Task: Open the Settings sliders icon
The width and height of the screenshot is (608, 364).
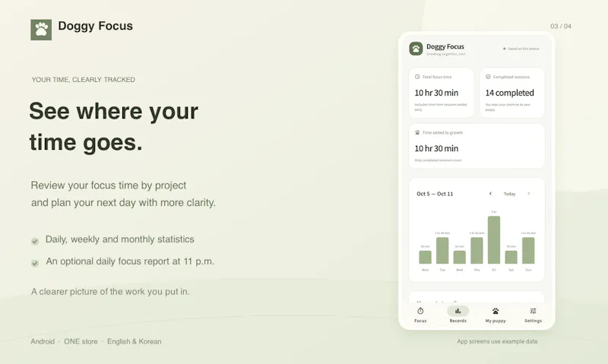Action: pos(534,311)
